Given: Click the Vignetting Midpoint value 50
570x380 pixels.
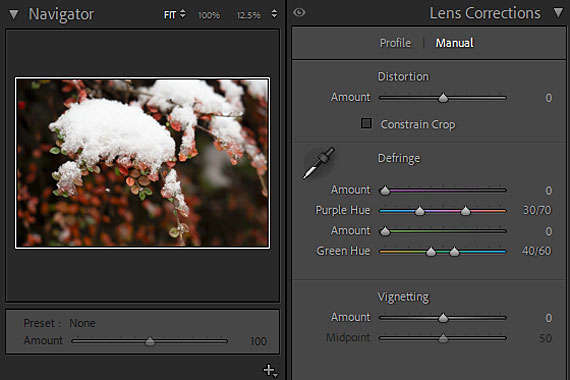Looking at the screenshot, I should [x=546, y=339].
